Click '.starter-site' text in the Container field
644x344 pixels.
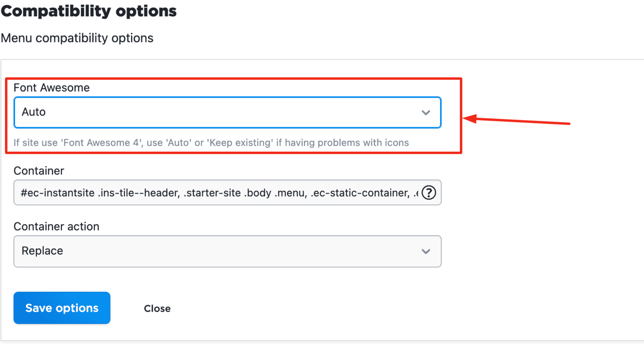212,193
